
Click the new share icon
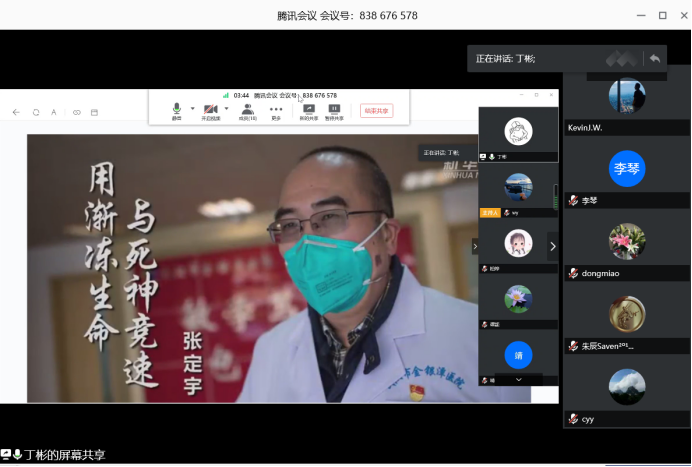point(308,110)
